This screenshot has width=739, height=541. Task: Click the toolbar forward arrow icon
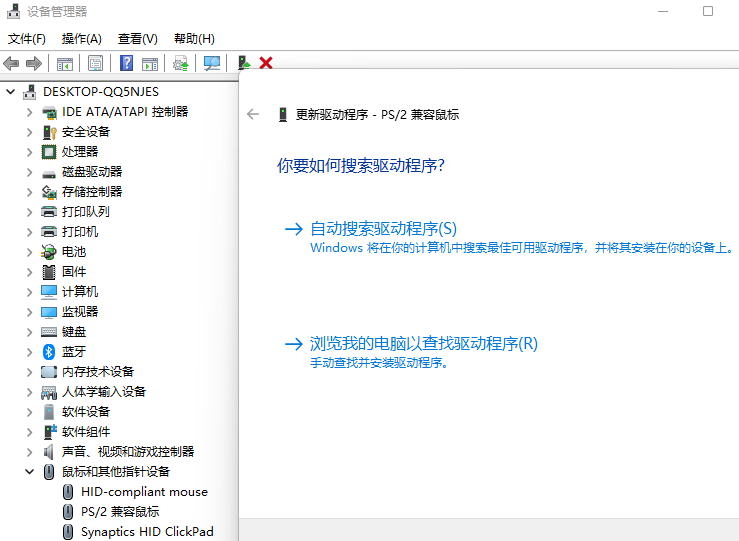(34, 63)
